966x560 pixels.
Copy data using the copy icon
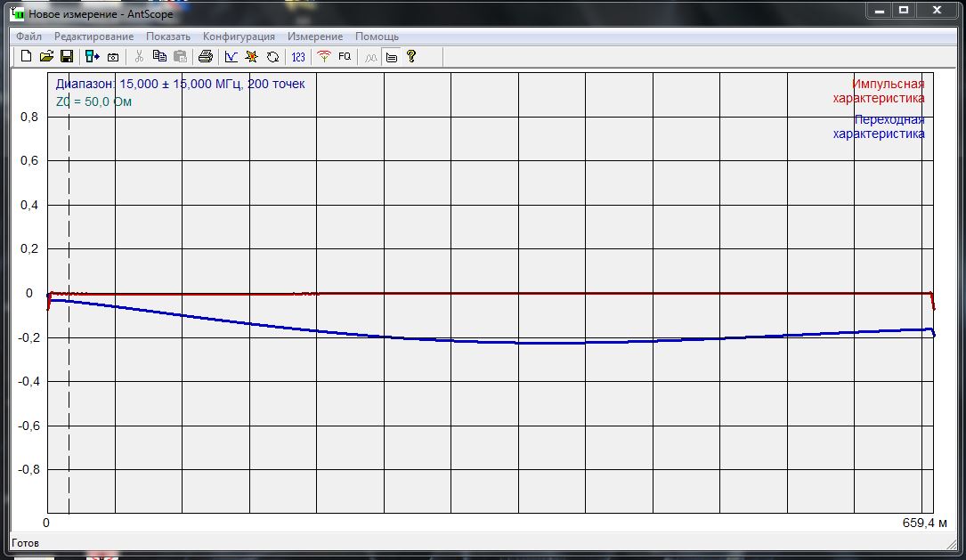pyautogui.click(x=159, y=56)
